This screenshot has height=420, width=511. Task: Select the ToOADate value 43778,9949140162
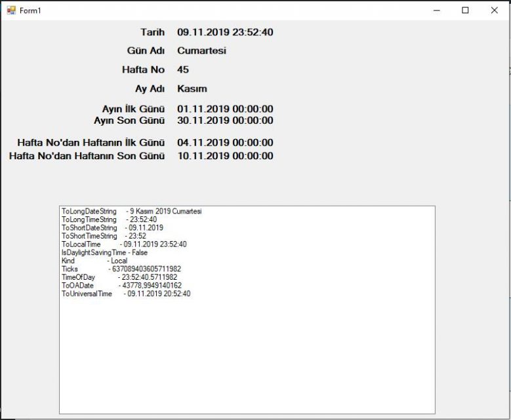tap(152, 286)
